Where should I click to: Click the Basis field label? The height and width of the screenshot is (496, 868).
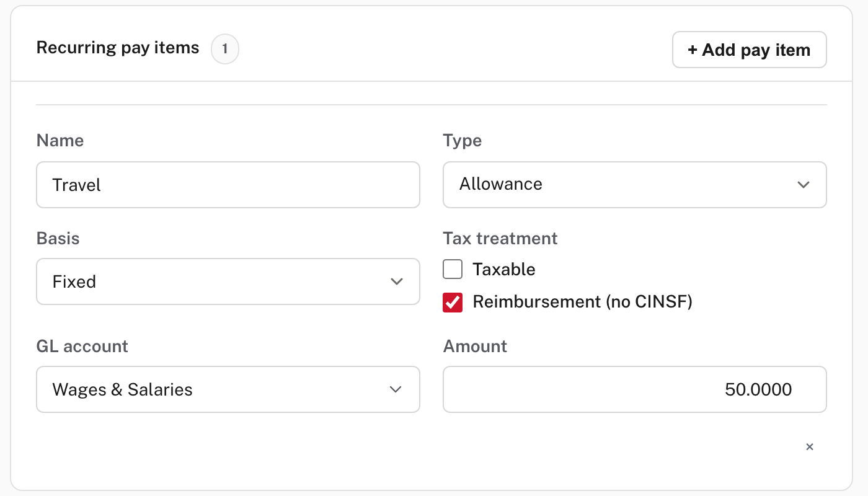coord(58,239)
